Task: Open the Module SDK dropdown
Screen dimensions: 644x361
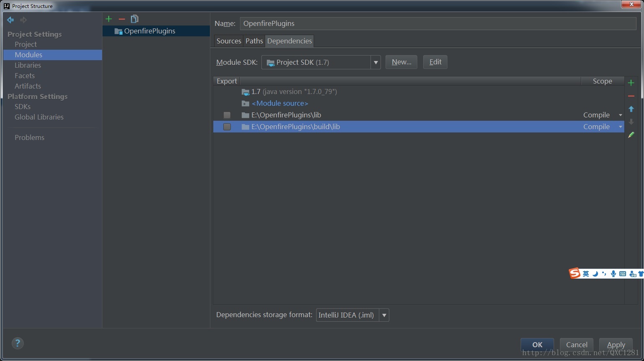Action: pyautogui.click(x=376, y=62)
